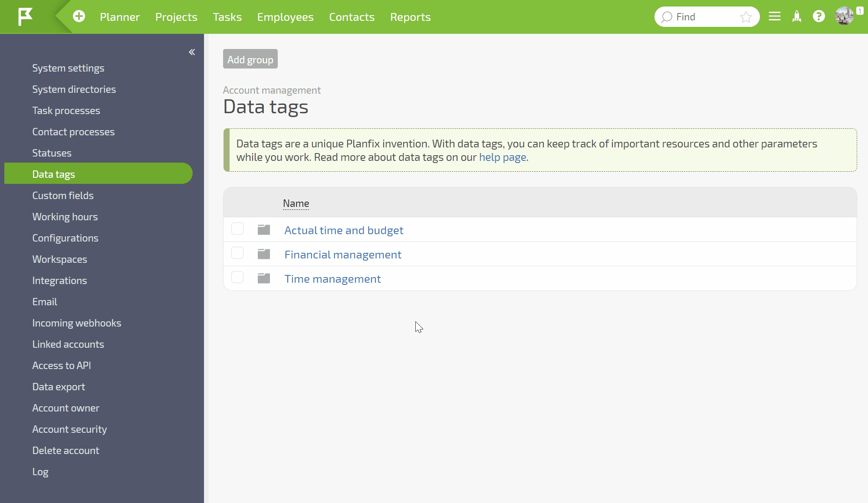868x503 pixels.
Task: Toggle checkbox for Time management
Action: [x=237, y=278]
